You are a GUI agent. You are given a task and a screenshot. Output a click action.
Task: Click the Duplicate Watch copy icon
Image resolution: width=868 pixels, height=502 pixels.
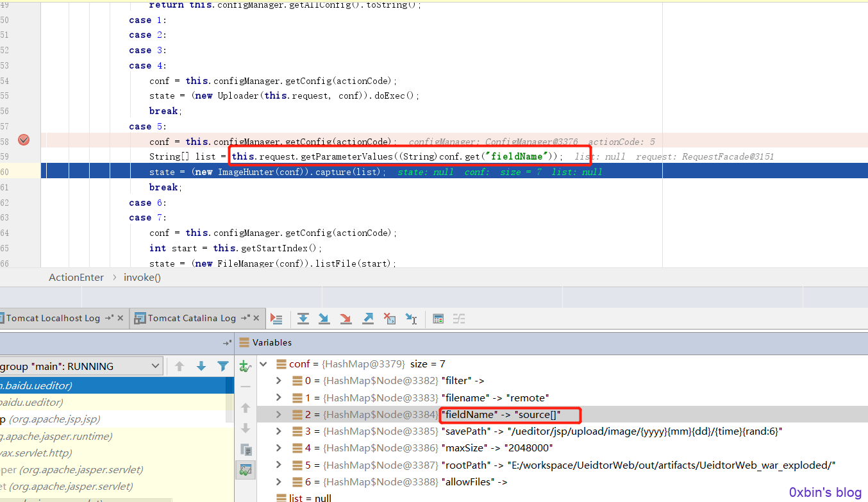pyautogui.click(x=245, y=449)
